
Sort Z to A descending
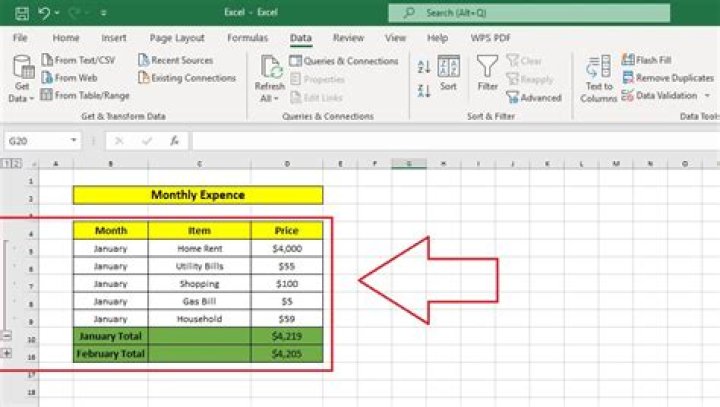pos(424,91)
